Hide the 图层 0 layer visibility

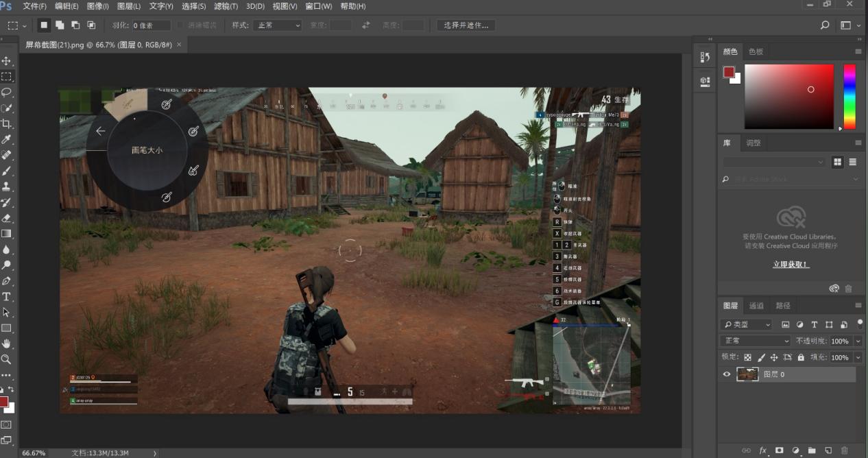pos(727,374)
